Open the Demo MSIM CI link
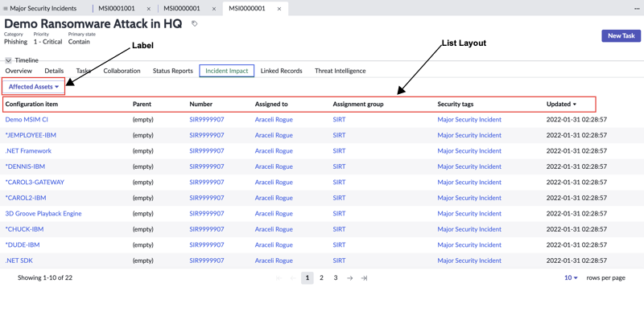644x312 pixels. [27, 120]
